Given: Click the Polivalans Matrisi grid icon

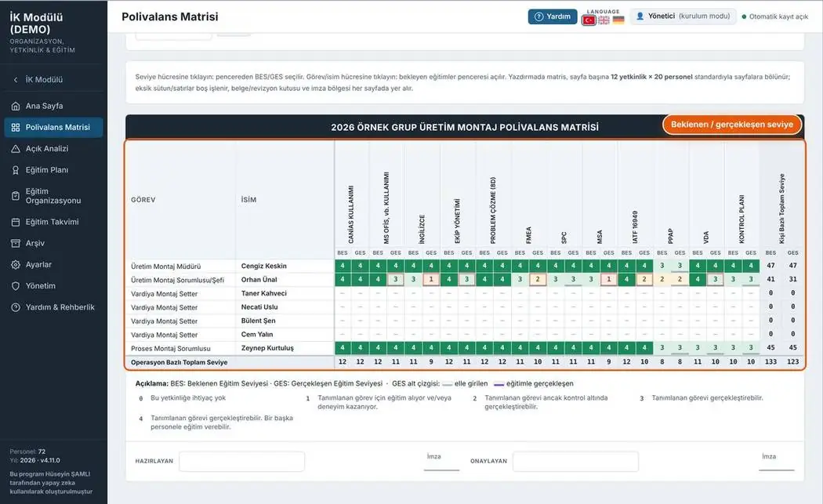Looking at the screenshot, I should click(16, 128).
